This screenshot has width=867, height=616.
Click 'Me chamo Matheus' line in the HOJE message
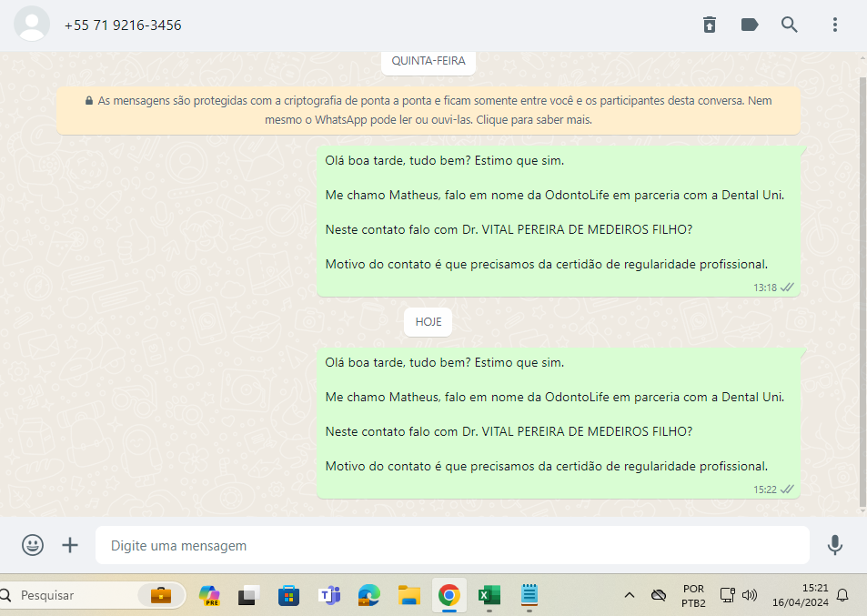[555, 397]
